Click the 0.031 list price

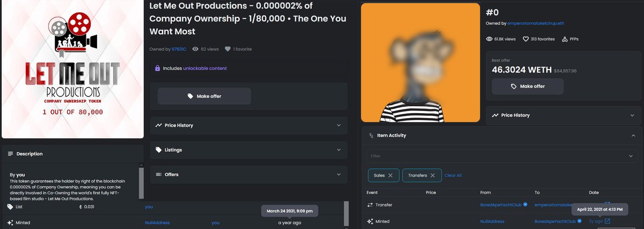pos(89,207)
